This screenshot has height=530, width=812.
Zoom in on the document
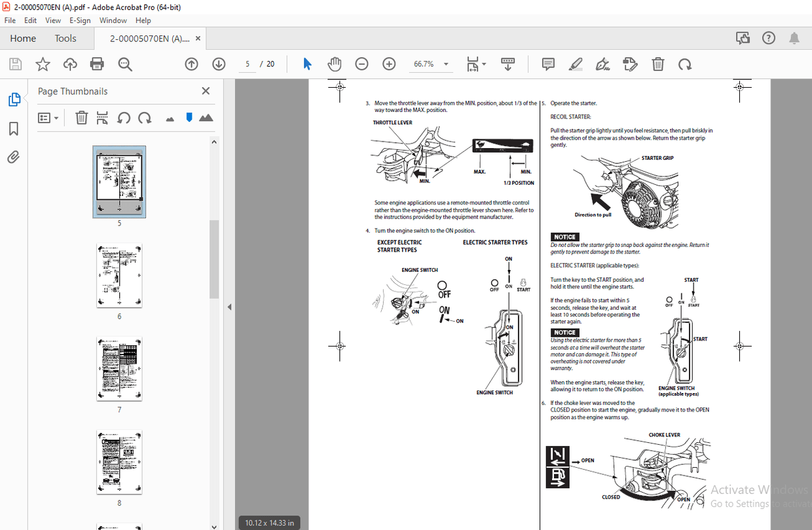(389, 64)
